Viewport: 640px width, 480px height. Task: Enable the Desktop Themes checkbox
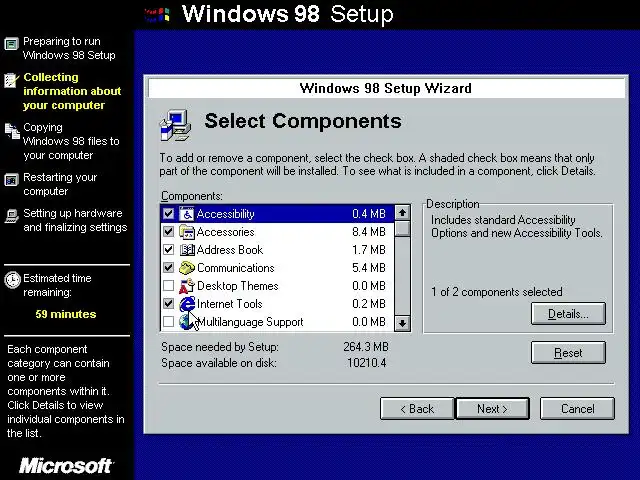click(x=168, y=285)
